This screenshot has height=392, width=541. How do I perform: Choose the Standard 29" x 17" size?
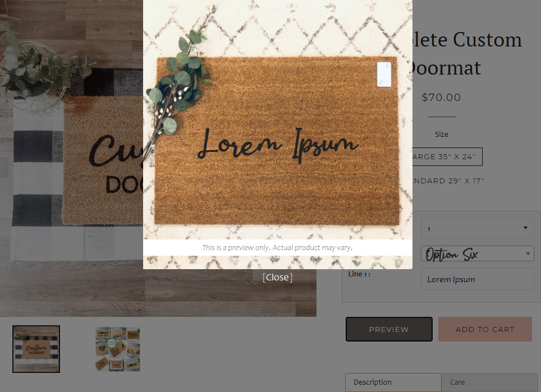tap(448, 181)
